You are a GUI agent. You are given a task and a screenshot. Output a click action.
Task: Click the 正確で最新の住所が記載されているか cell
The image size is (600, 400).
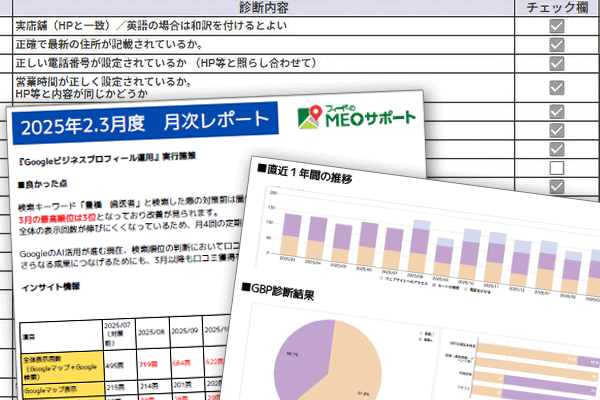[x=264, y=45]
